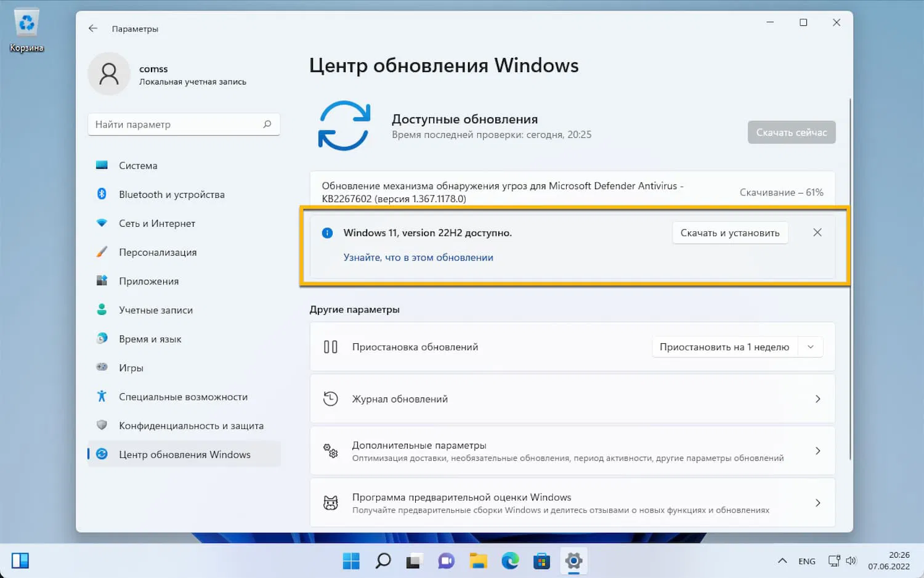The width and height of the screenshot is (924, 578).
Task: Open Специальные возможности section
Action: click(x=184, y=397)
